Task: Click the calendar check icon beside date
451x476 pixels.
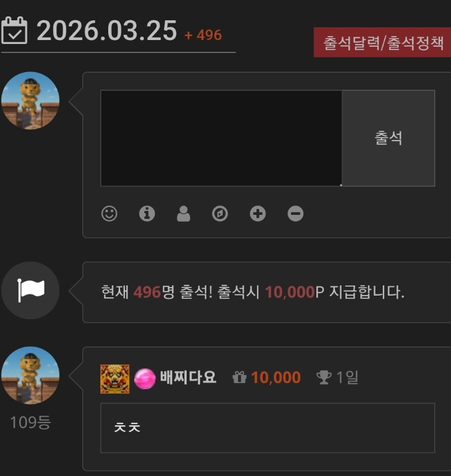Action: (x=14, y=30)
